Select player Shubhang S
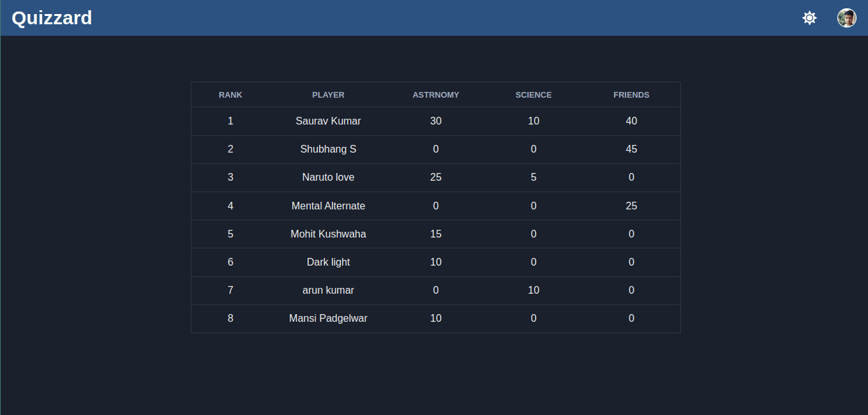Viewport: 868px width, 415px height. click(328, 149)
